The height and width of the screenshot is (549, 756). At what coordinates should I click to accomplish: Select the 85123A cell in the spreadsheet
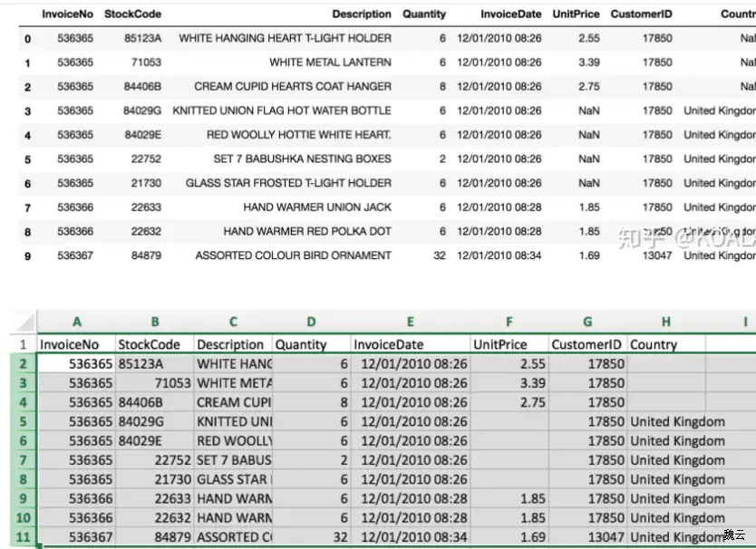coord(155,363)
